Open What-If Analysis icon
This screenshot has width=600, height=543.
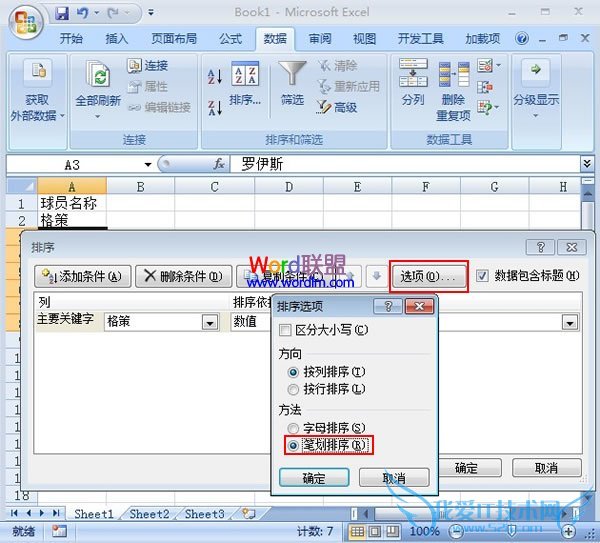click(x=485, y=108)
